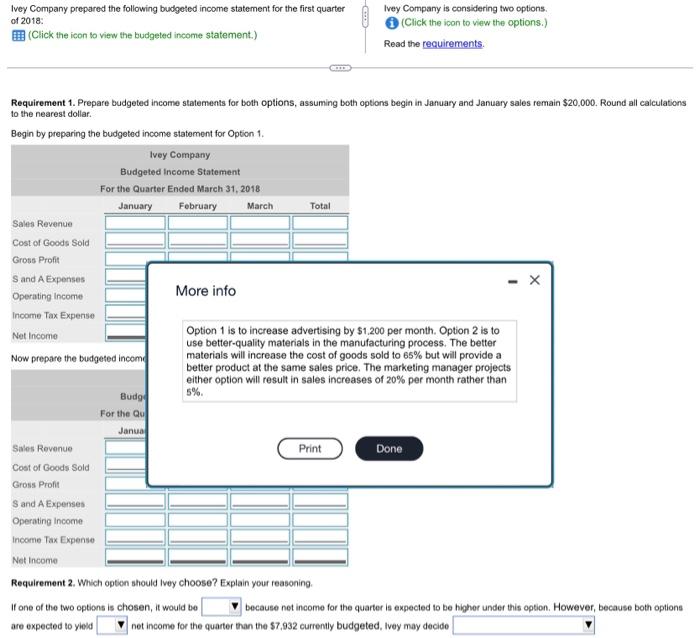
Task: Select Option 2 January Gross Profit field
Action: click(126, 483)
